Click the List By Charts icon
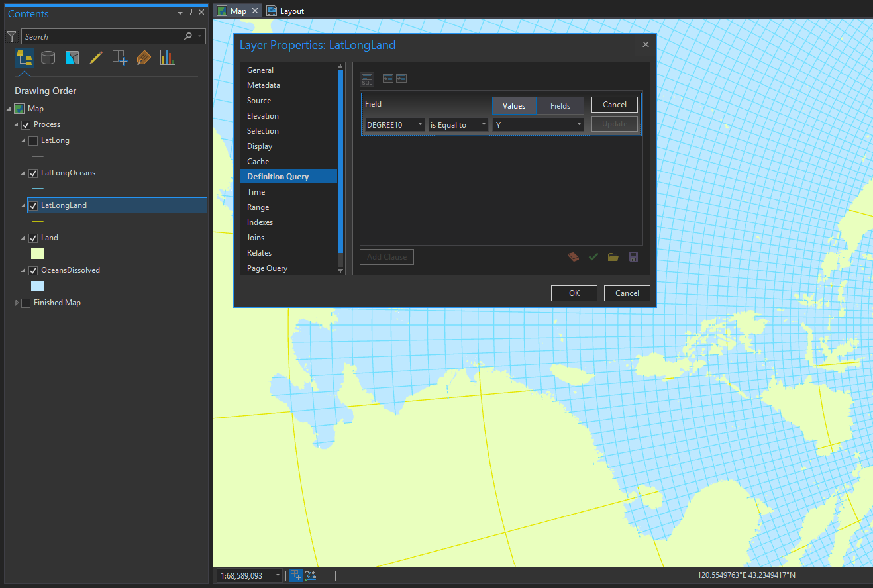 (167, 58)
